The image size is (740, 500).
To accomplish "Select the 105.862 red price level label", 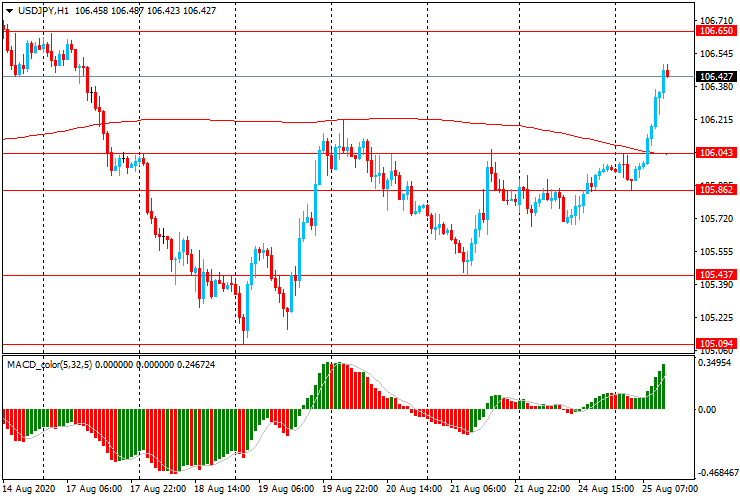I will tap(716, 190).
